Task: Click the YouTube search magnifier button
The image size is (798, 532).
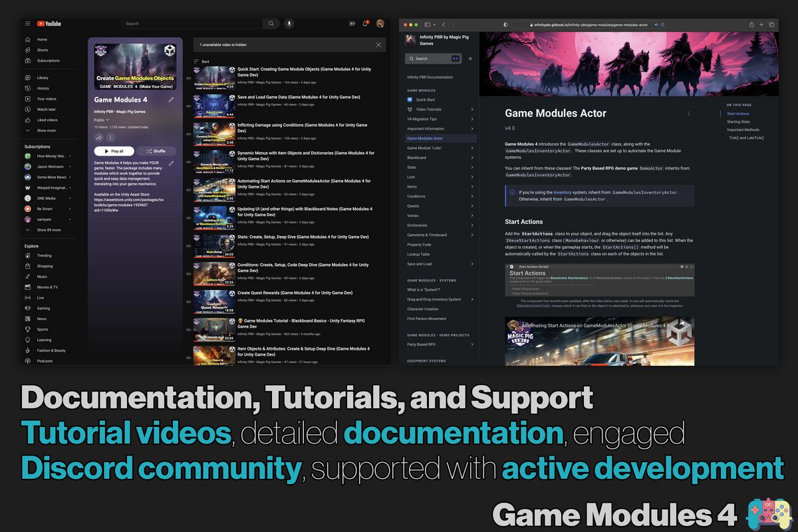Action: [271, 23]
